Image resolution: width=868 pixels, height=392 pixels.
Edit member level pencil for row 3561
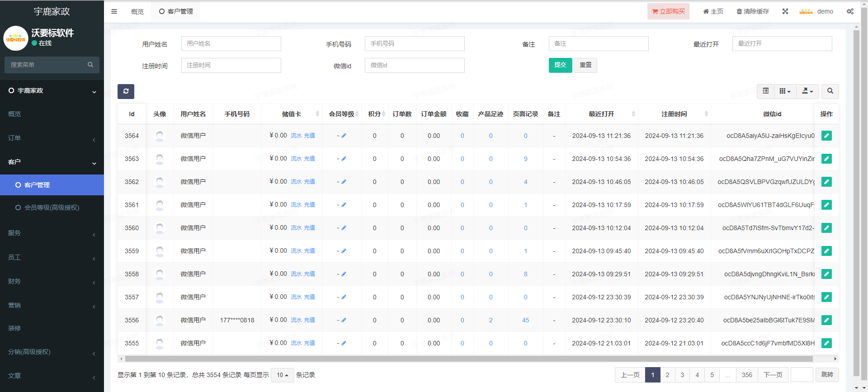coord(344,205)
